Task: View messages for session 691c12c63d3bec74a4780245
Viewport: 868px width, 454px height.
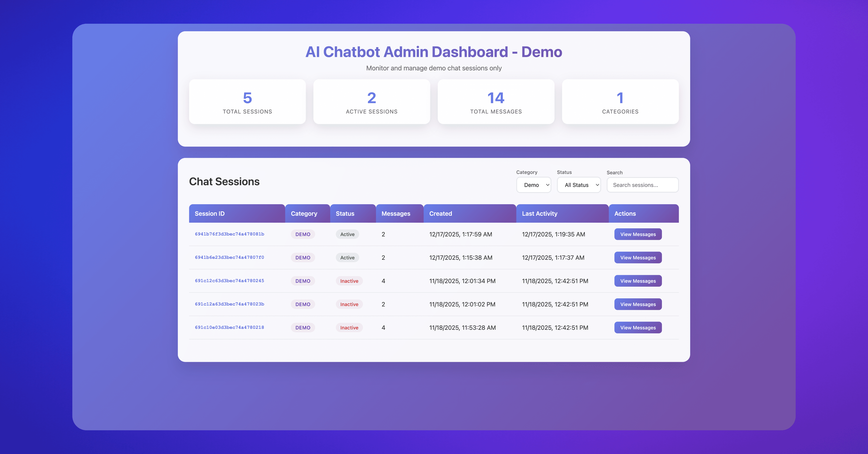Action: pyautogui.click(x=637, y=281)
